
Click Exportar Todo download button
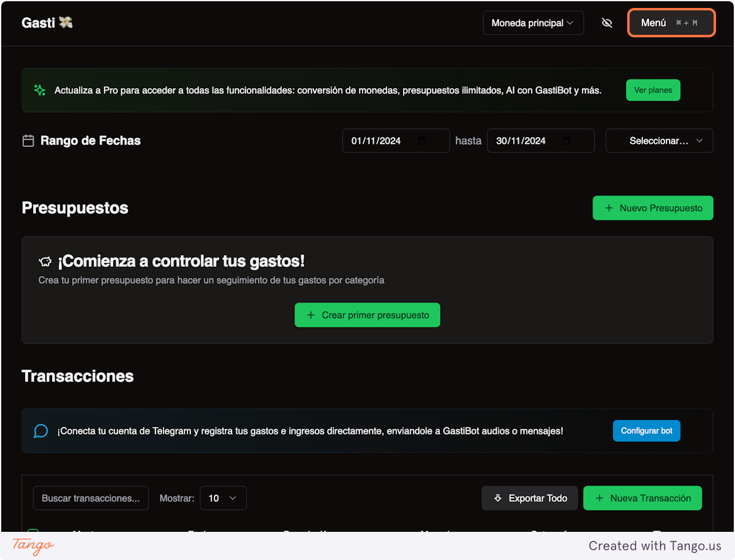pyautogui.click(x=530, y=498)
